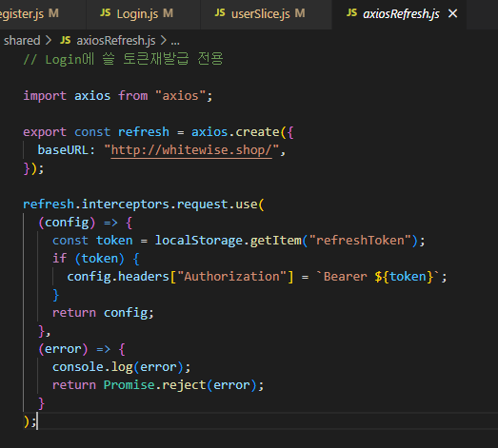Screen dimensions: 498x448
Task: Click the "Authorization" header key
Action: pyautogui.click(x=231, y=277)
